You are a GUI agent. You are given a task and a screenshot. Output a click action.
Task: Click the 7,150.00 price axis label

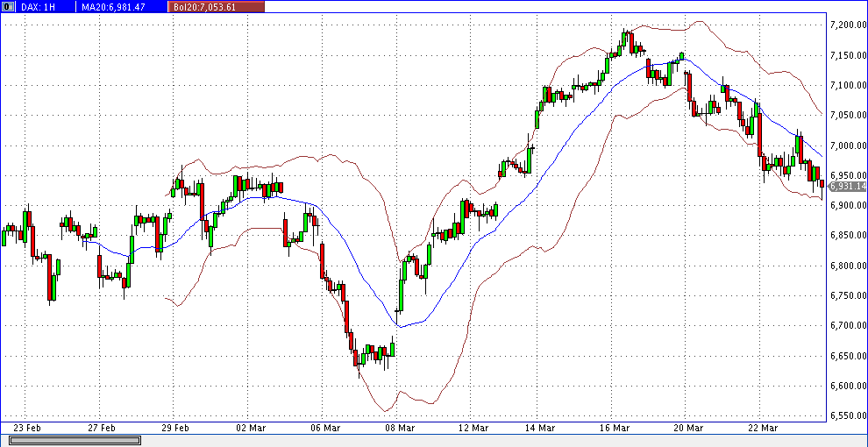click(x=848, y=55)
